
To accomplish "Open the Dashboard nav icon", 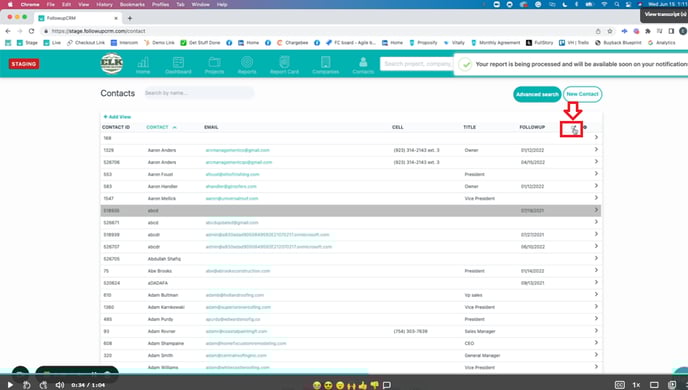I will point(178,65).
